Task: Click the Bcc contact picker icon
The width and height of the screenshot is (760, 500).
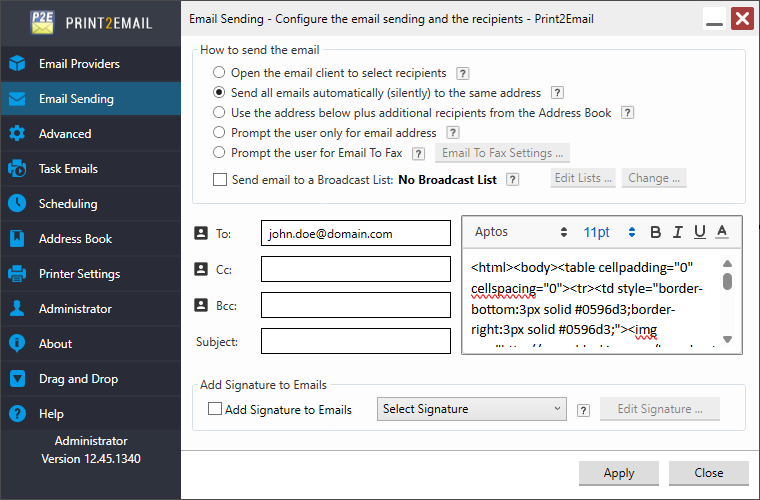Action: click(201, 305)
